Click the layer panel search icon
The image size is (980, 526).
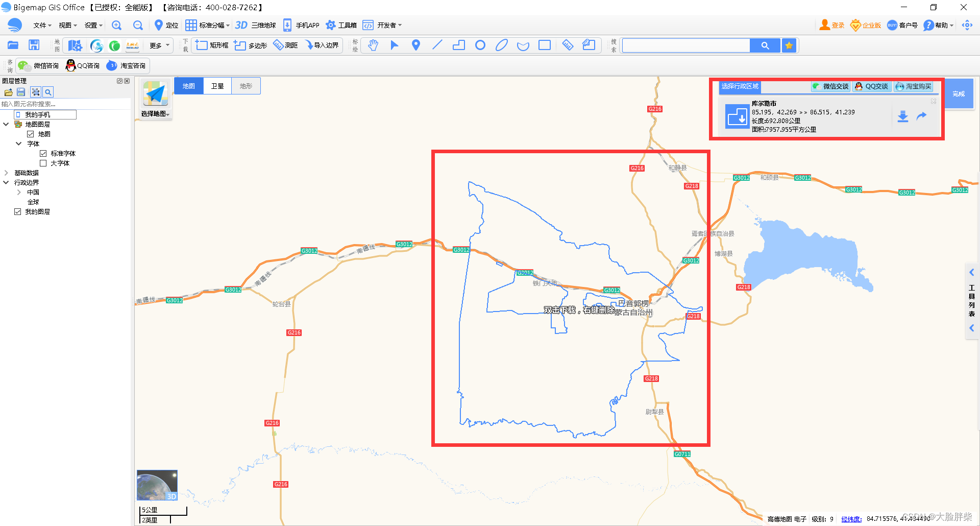(48, 92)
